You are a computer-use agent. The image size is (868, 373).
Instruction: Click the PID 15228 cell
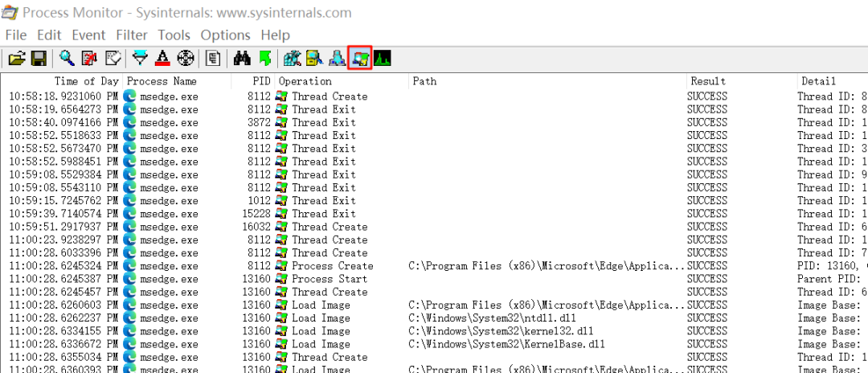257,214
